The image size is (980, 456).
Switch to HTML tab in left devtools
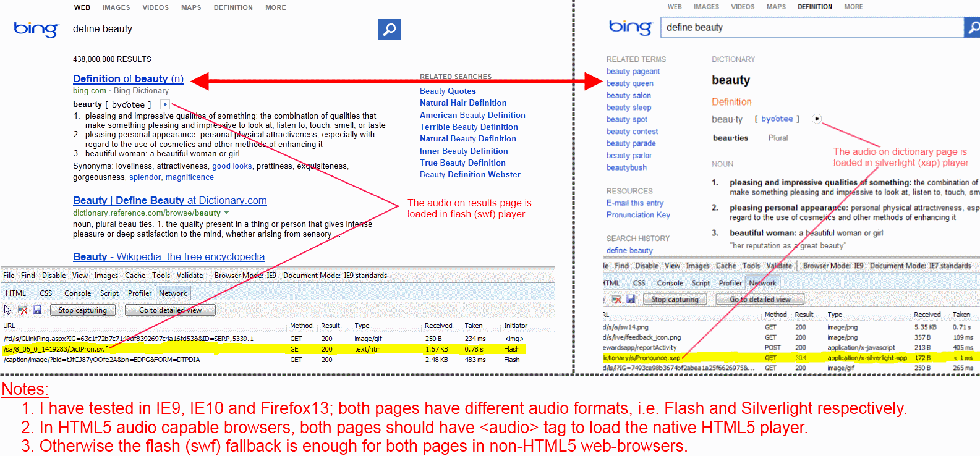click(16, 293)
